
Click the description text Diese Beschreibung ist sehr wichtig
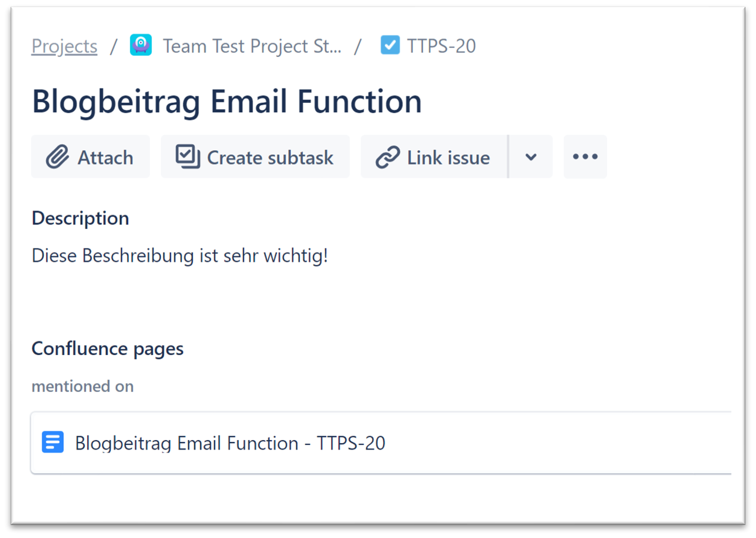179,255
